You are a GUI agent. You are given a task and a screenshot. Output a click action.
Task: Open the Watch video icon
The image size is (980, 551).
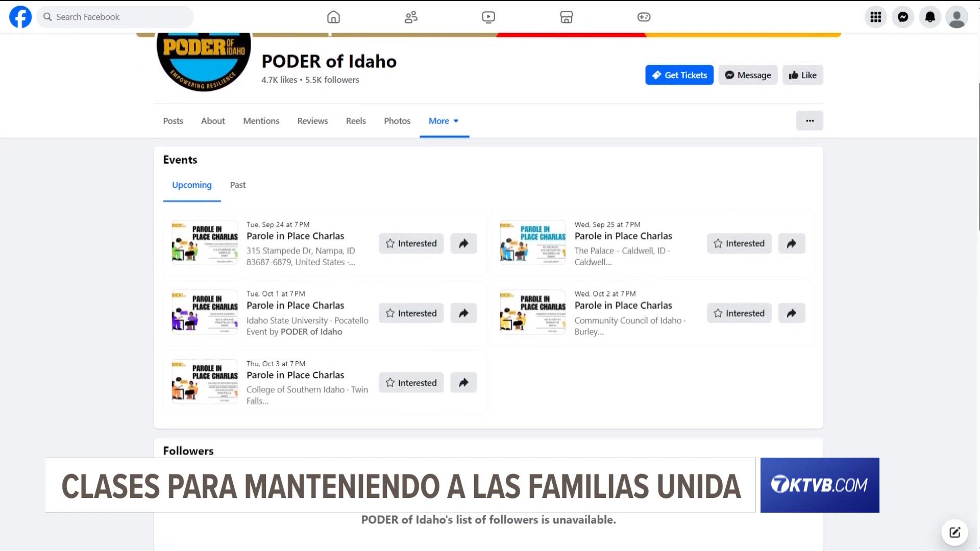point(488,17)
